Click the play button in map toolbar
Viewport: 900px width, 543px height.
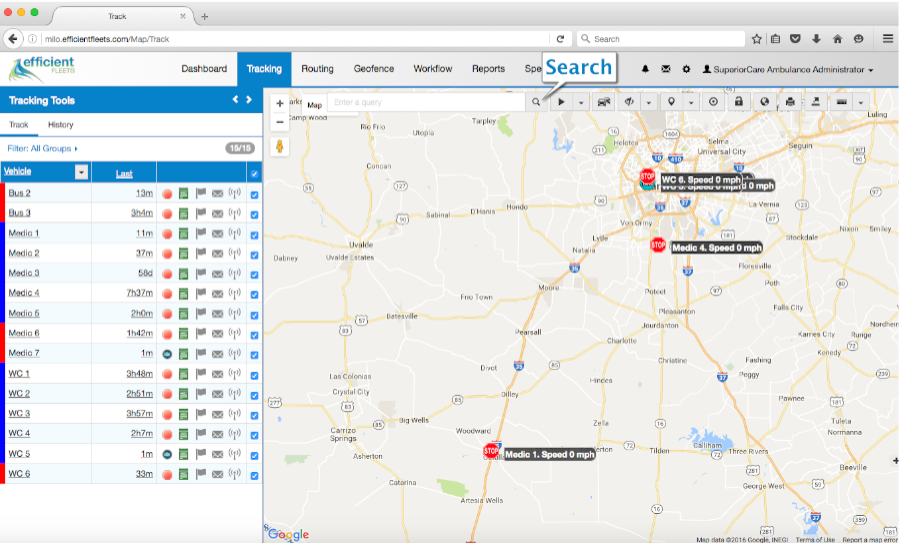tap(561, 102)
